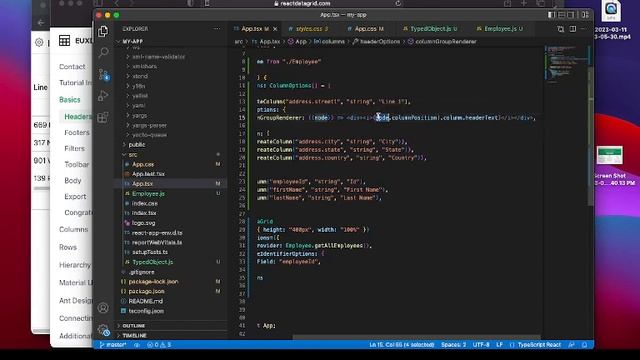Click the master branch indicator in status bar
Viewport: 640px width, 360px height.
pyautogui.click(x=113, y=345)
